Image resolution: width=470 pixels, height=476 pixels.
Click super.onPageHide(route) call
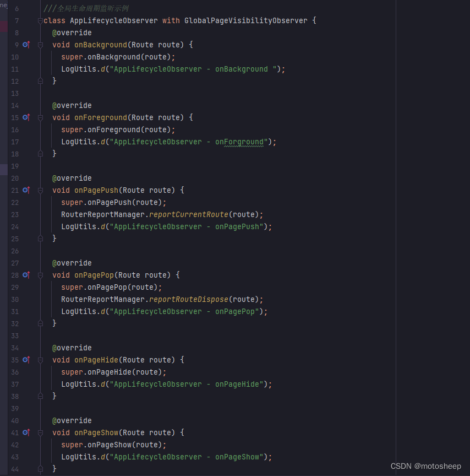click(114, 372)
